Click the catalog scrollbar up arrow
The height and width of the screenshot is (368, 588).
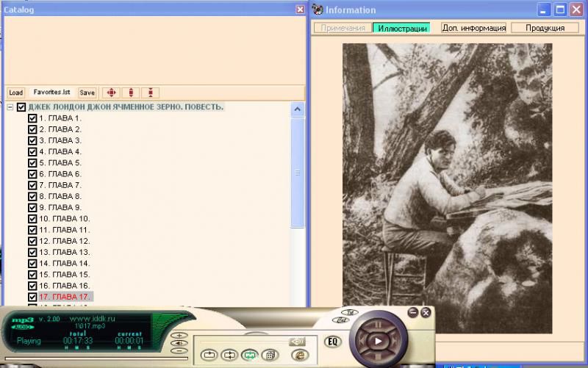point(298,109)
